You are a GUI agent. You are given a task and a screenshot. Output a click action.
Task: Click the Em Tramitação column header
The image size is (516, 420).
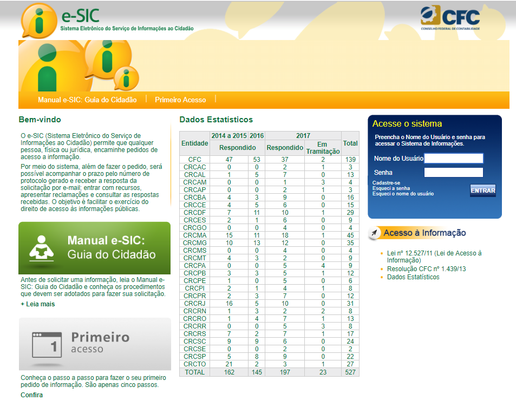[x=323, y=148]
